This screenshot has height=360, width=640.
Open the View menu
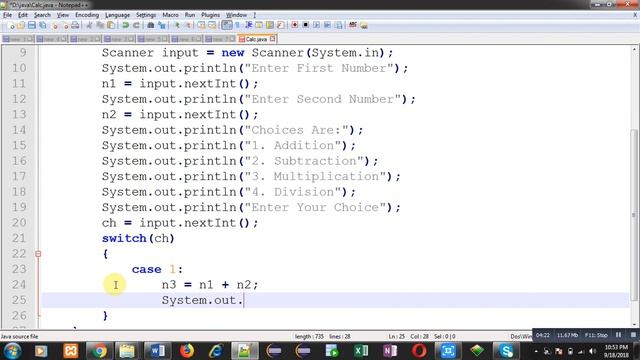(62, 15)
